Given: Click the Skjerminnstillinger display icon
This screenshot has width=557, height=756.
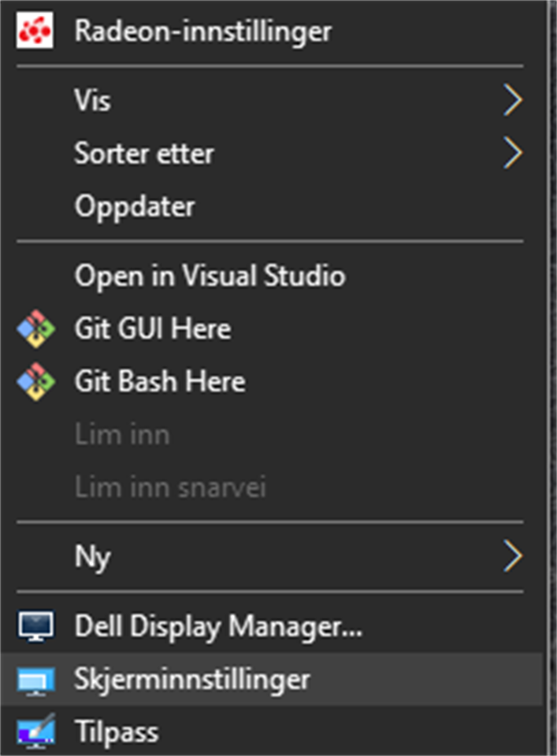Looking at the screenshot, I should [36, 679].
